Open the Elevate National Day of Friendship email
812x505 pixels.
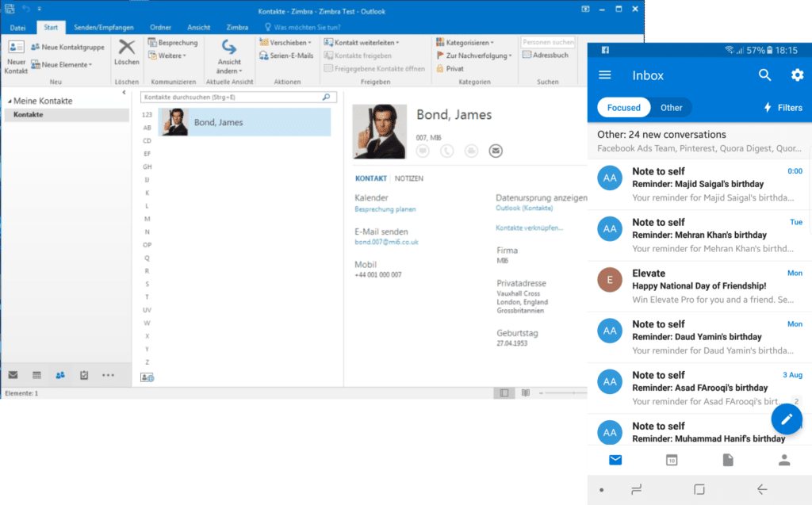coord(699,286)
